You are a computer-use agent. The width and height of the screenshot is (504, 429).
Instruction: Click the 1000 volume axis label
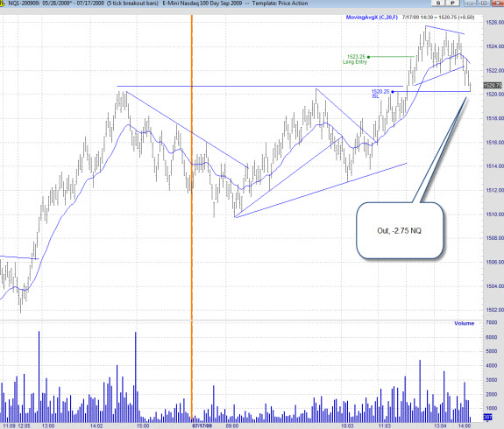tap(492, 409)
